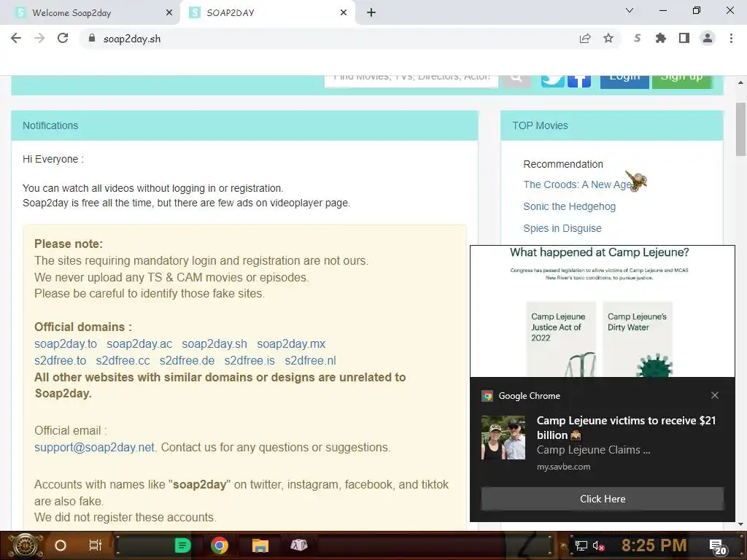Open the Action Center notifications icon
This screenshot has width=747, height=560.
(x=718, y=547)
